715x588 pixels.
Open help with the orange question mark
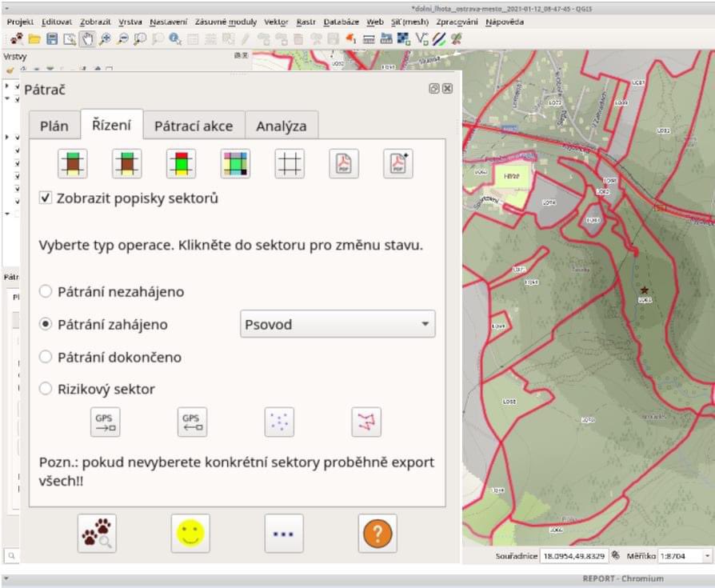[377, 534]
